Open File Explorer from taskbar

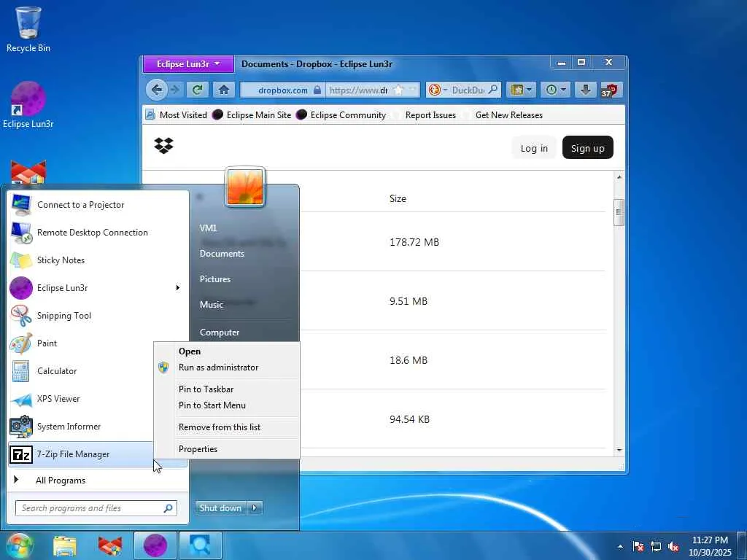(65, 545)
